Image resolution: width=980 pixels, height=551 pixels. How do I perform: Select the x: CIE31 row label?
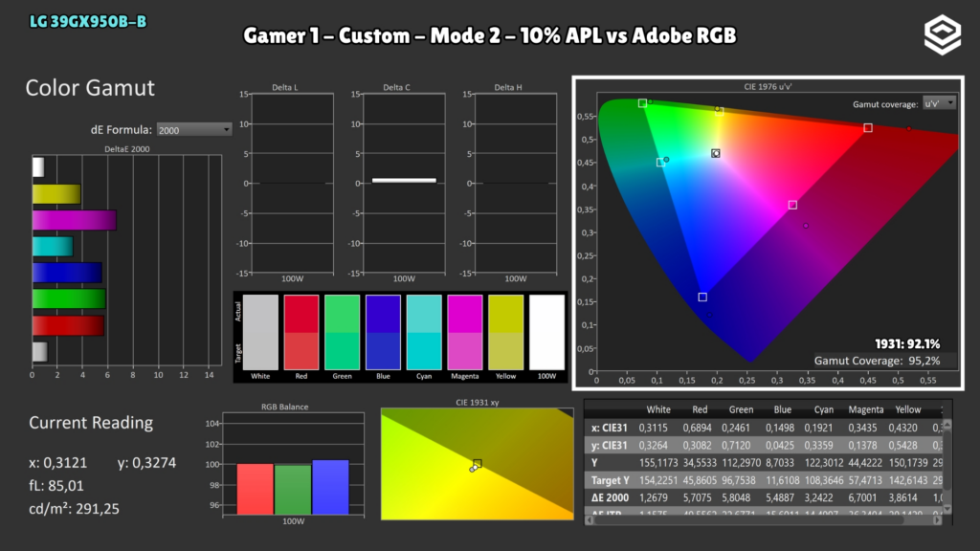point(609,428)
